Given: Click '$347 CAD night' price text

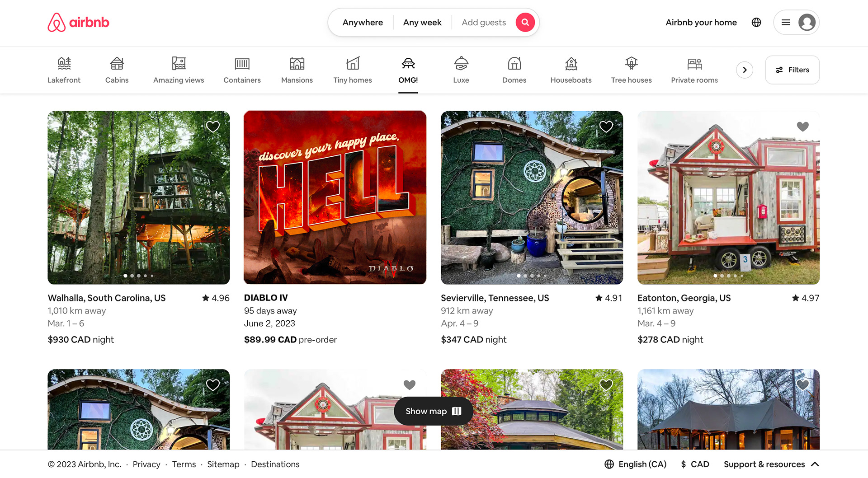Looking at the screenshot, I should pos(474,339).
